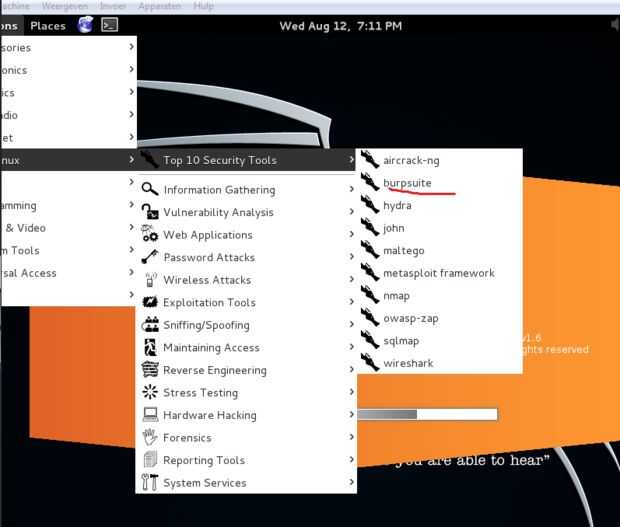Click the icon beside hydra
This screenshot has width=620, height=527.
point(370,204)
